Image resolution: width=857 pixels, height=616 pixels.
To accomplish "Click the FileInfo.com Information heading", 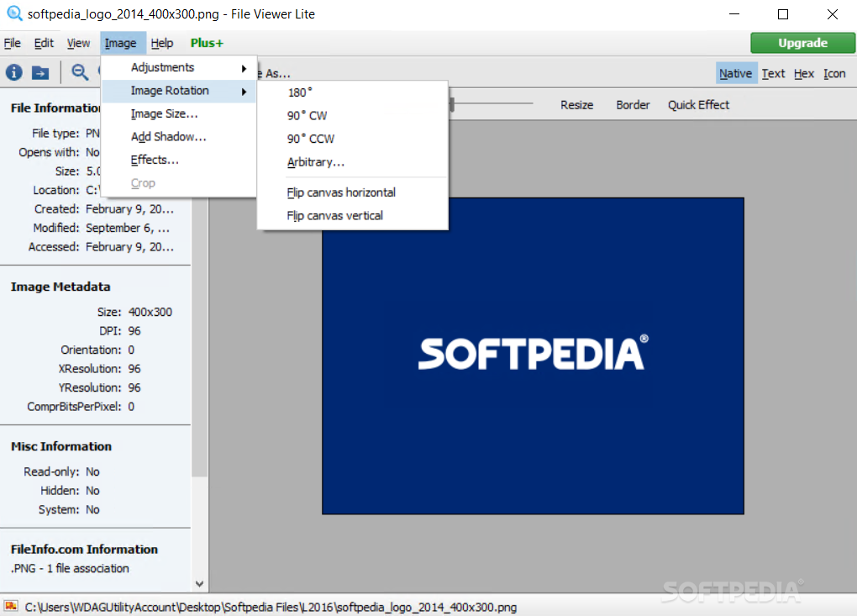I will coord(84,550).
